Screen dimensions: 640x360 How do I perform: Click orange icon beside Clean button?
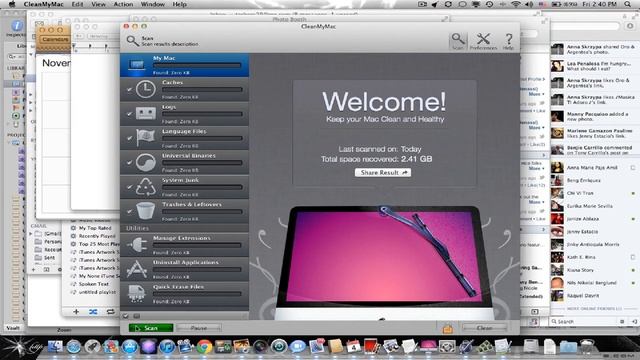coord(448,328)
